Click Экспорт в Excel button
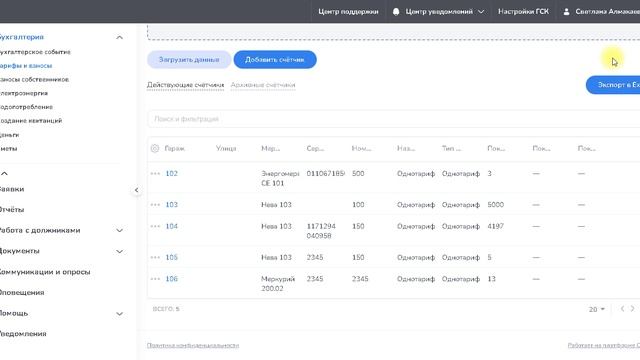 point(613,85)
